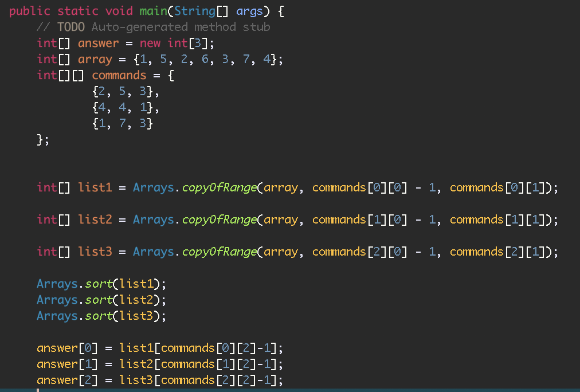
Task: Click the word 'stub' in the comment
Action: click(x=256, y=27)
